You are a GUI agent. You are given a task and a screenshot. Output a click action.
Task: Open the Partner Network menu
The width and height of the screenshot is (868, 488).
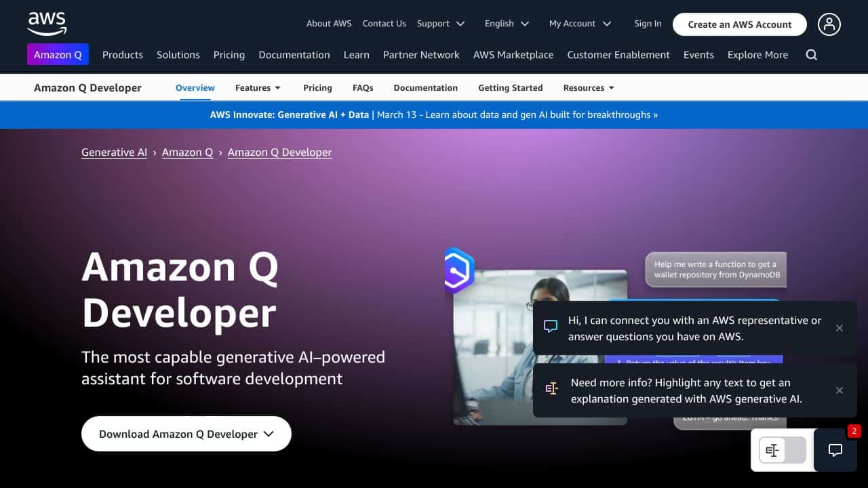click(x=421, y=55)
